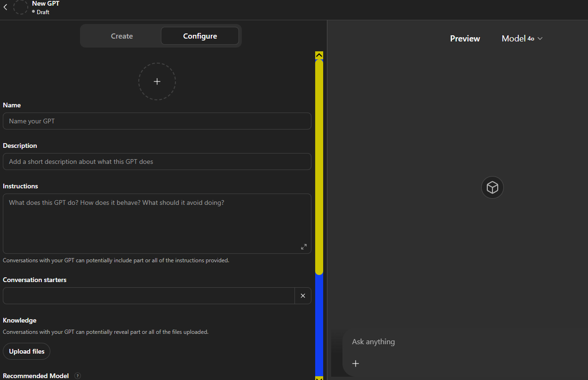Click the plus attach icon in preview chat

click(x=356, y=364)
